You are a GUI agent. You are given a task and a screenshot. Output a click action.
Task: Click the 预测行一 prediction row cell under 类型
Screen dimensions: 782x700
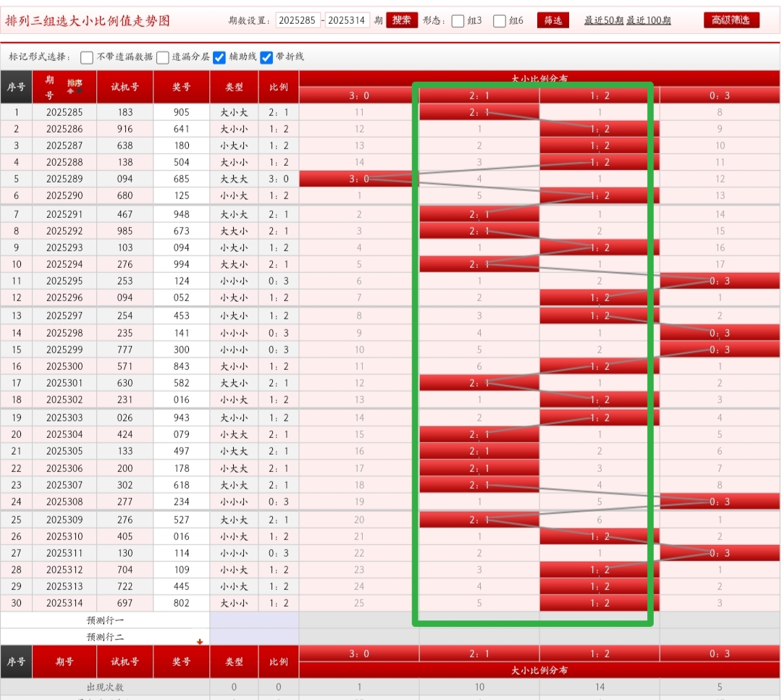click(234, 620)
